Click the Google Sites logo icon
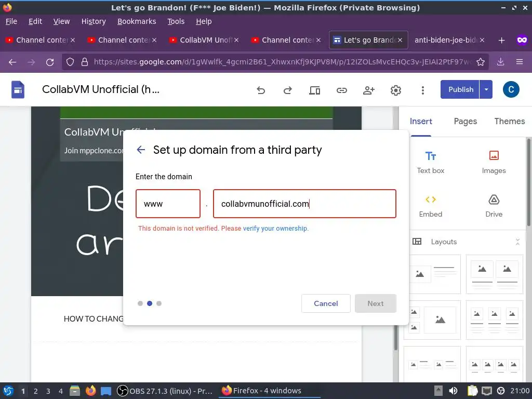The image size is (532, 399). pos(18,89)
